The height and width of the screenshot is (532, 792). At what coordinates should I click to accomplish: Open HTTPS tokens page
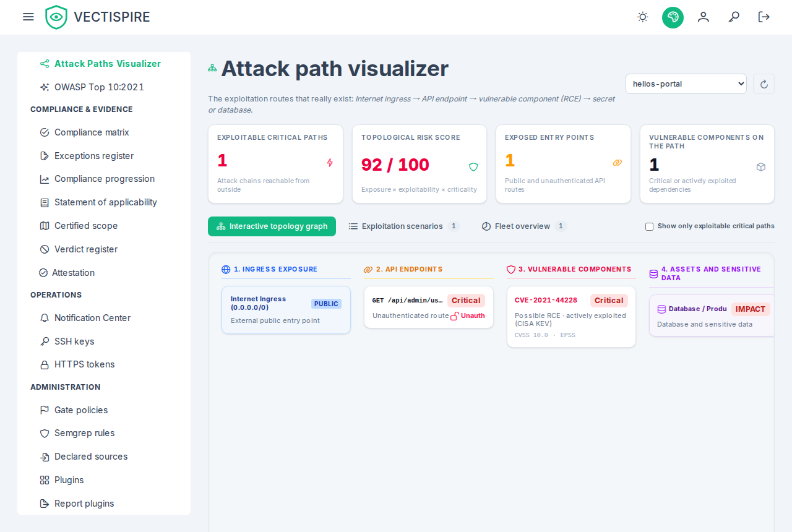tap(104, 364)
